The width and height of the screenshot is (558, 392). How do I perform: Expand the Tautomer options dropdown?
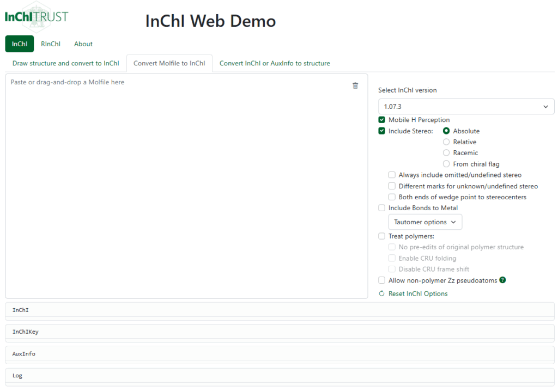click(x=425, y=222)
